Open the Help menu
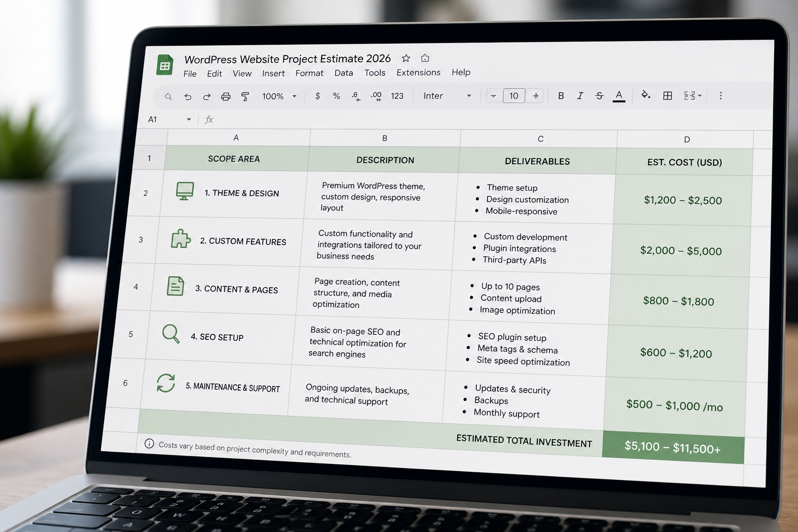The image size is (798, 532). click(461, 72)
